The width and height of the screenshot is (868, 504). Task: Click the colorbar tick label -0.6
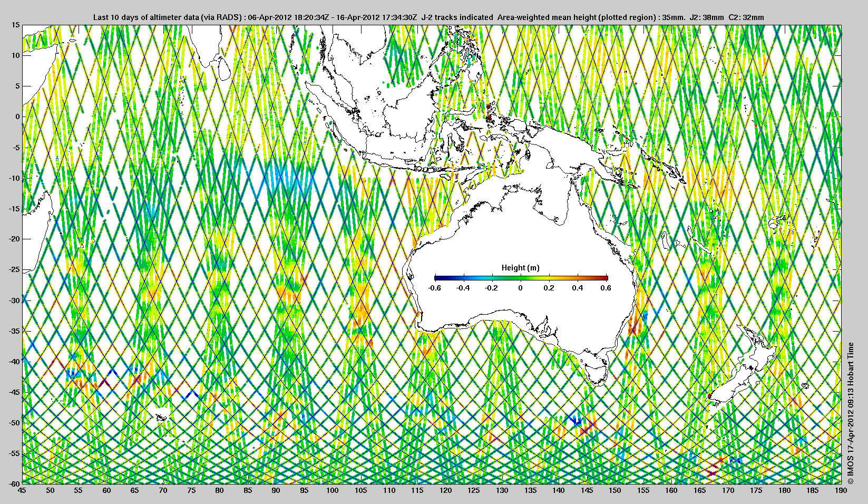point(434,288)
